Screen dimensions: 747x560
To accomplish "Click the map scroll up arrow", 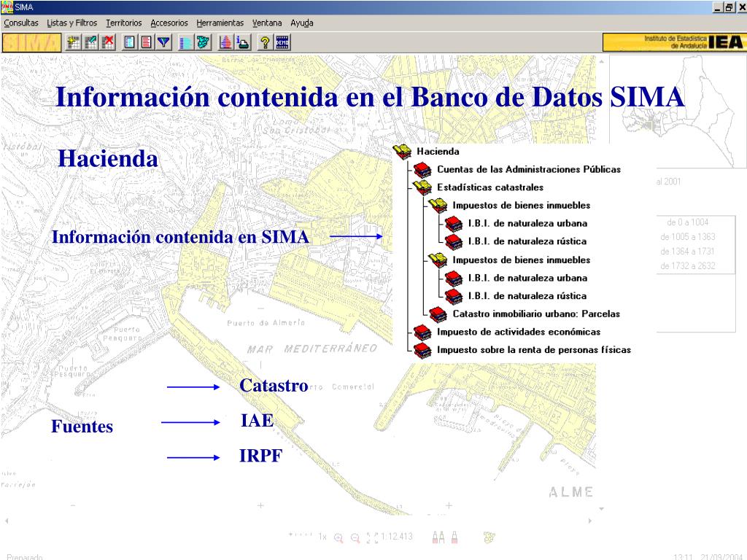I will [x=602, y=61].
